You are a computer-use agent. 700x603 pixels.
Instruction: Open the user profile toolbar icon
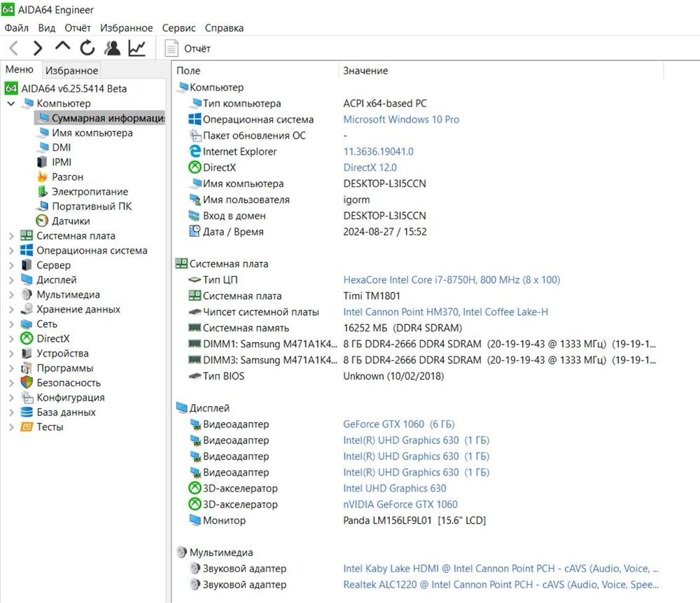[x=112, y=48]
